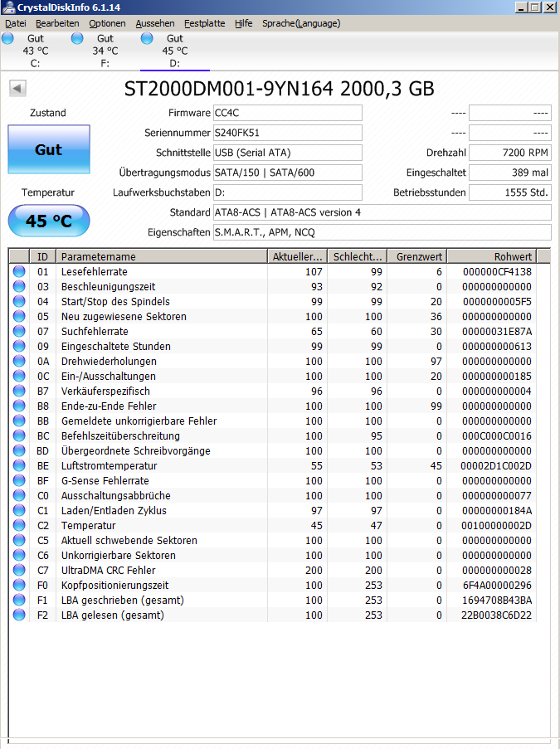Image resolution: width=560 pixels, height=749 pixels.
Task: Click status orb of Laden/Entladen Zyklus row
Action: pyautogui.click(x=19, y=510)
